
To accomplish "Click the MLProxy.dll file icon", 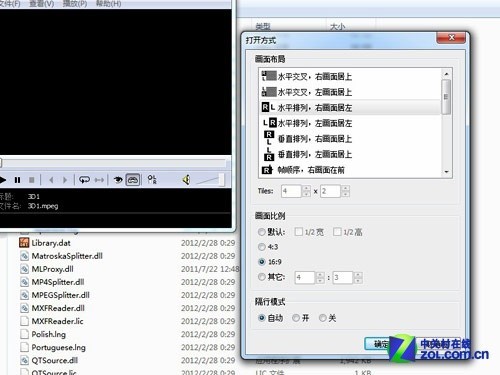I will (x=24, y=269).
